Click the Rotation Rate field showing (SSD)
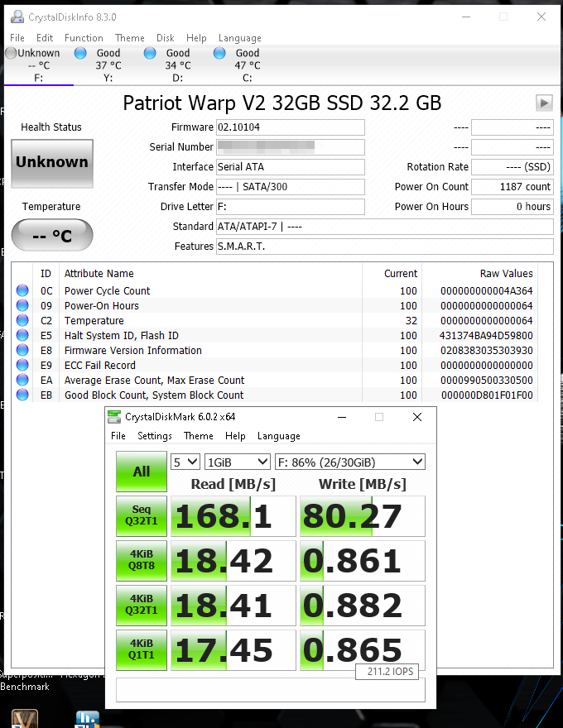Viewport: 563px width, 728px height. [x=512, y=166]
